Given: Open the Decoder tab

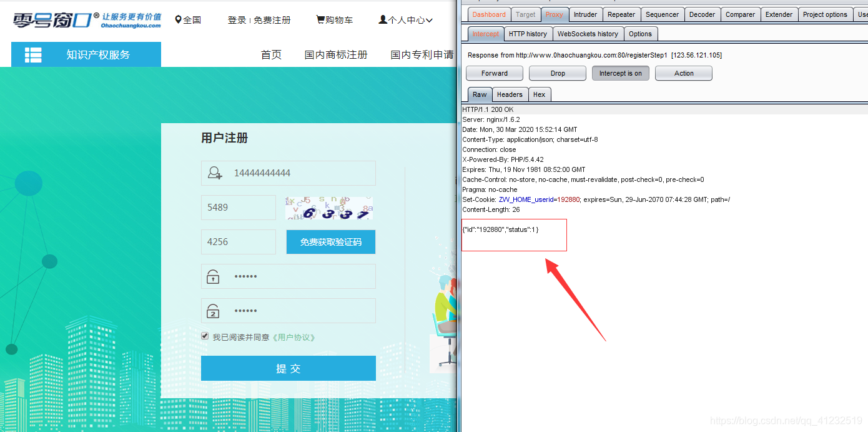Looking at the screenshot, I should click(702, 14).
